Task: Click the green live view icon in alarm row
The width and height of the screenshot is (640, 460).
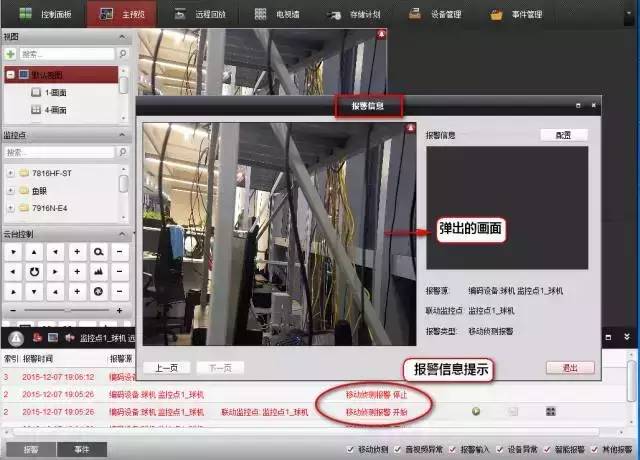Action: point(476,411)
